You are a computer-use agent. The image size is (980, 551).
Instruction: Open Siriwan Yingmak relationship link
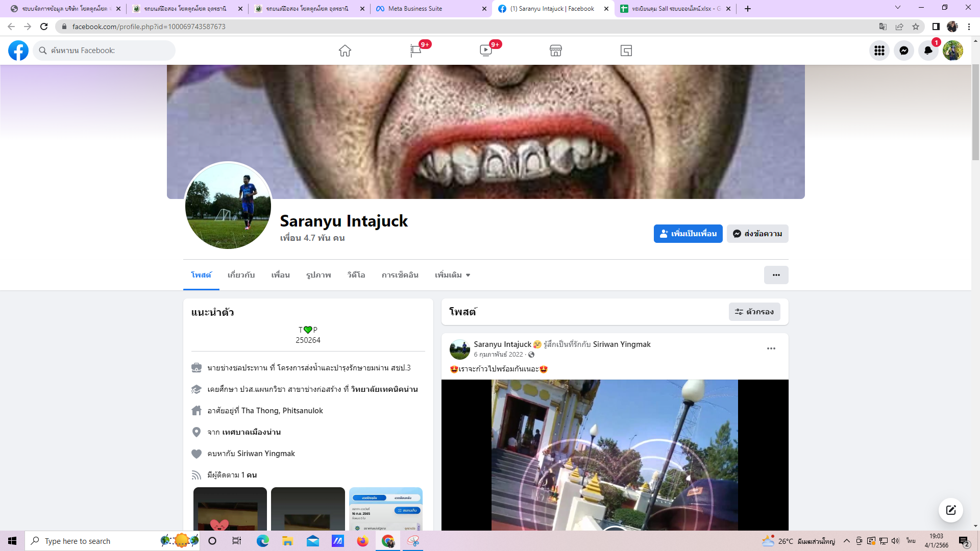pos(266,454)
